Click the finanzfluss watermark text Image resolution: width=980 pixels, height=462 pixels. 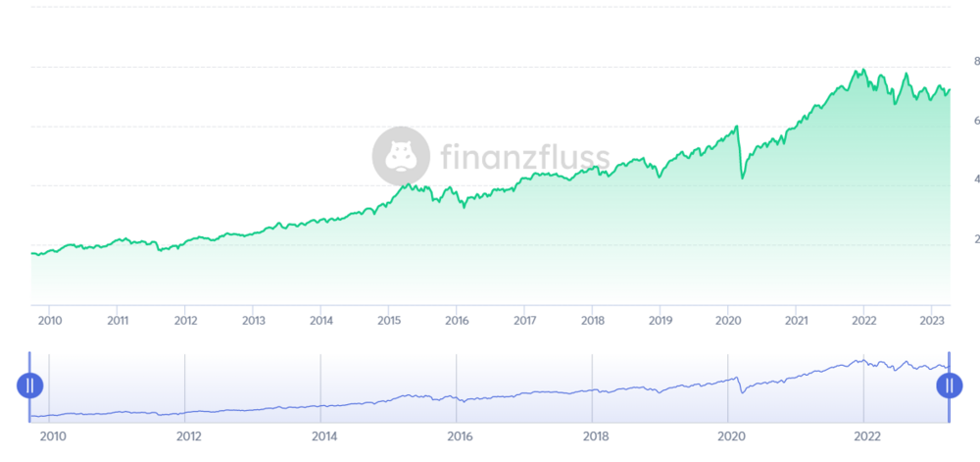(524, 156)
